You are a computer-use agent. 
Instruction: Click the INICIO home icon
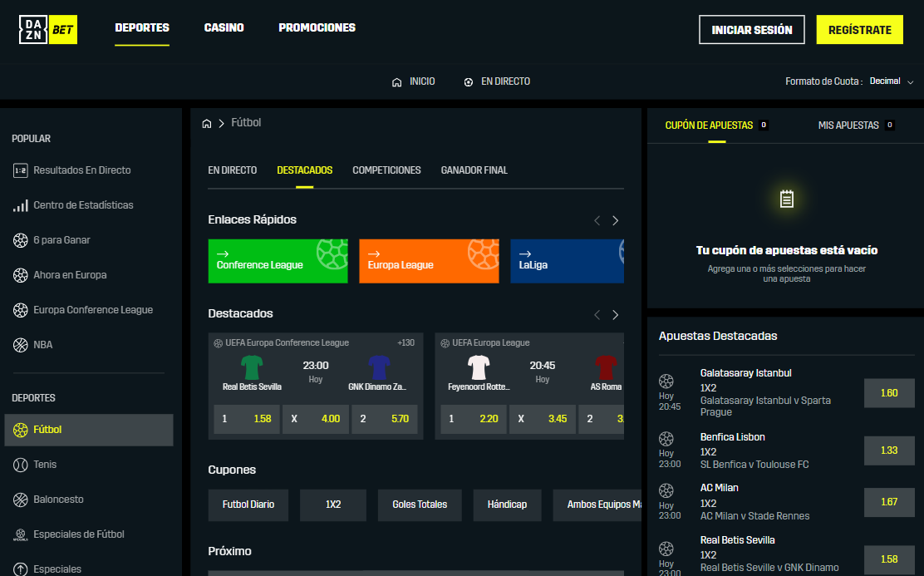pyautogui.click(x=396, y=81)
